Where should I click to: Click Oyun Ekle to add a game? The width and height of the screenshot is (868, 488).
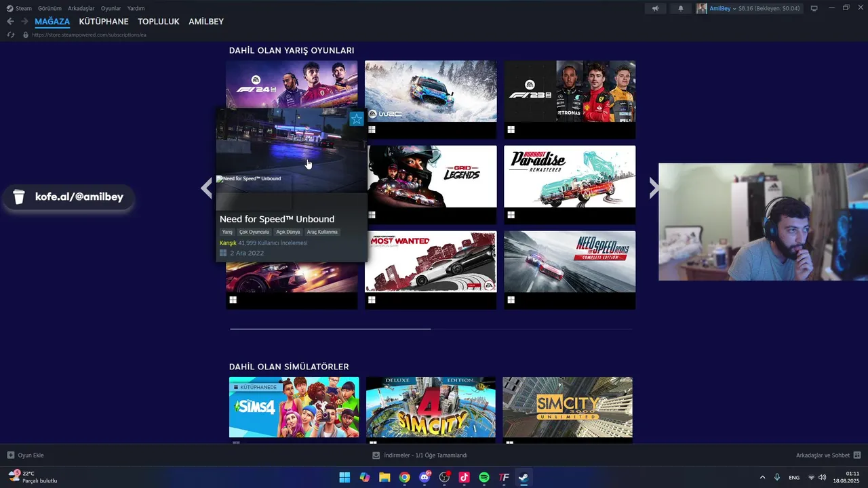[x=26, y=455]
